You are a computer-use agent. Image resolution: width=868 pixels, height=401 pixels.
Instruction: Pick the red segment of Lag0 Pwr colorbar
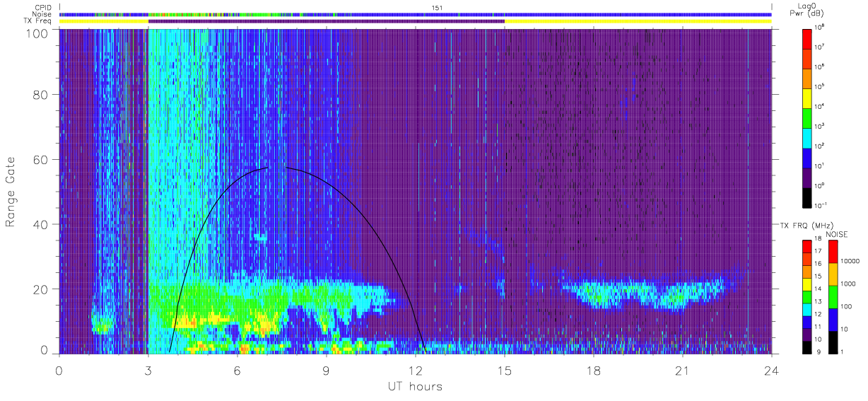(809, 37)
